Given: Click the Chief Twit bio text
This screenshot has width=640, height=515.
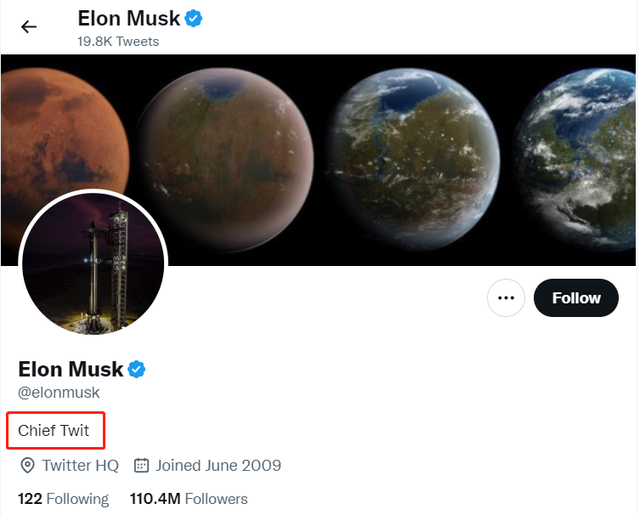Looking at the screenshot, I should pos(54,431).
